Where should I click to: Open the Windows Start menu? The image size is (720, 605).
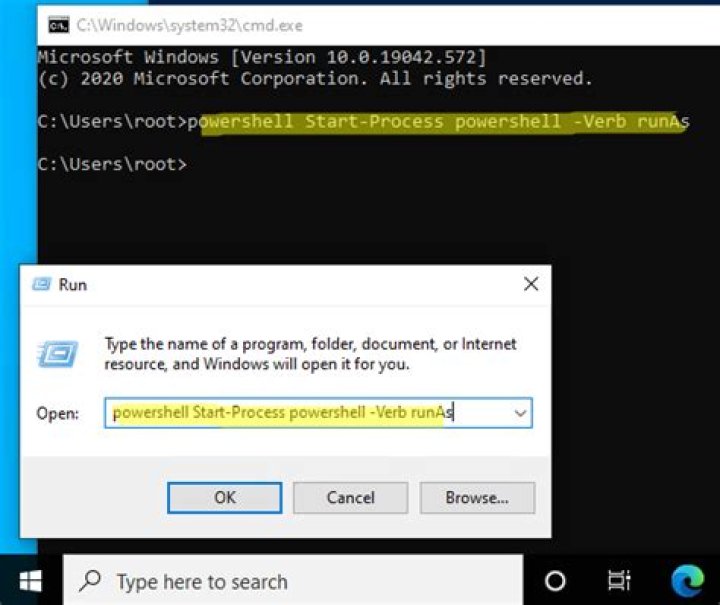(x=31, y=581)
